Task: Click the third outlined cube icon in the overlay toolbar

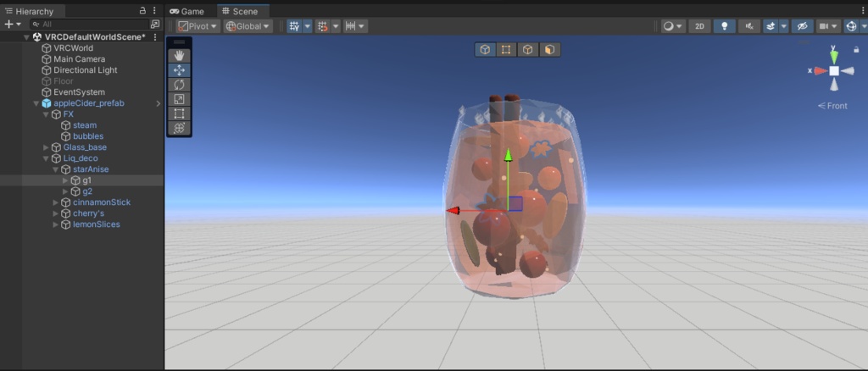Action: click(x=527, y=50)
